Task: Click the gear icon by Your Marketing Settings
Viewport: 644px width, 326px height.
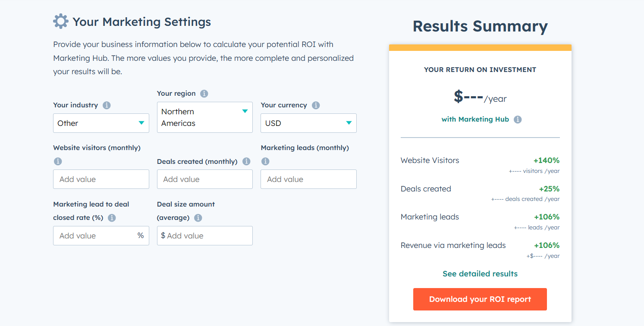Action: coord(60,21)
